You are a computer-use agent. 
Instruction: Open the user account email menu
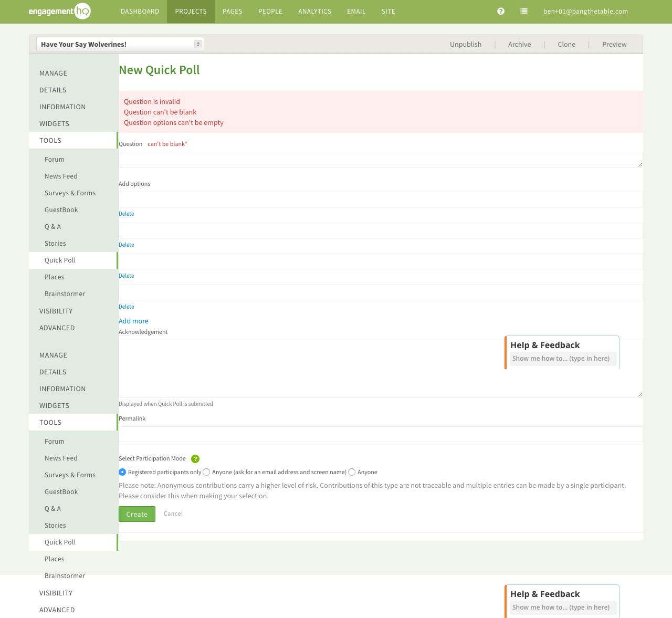click(585, 11)
